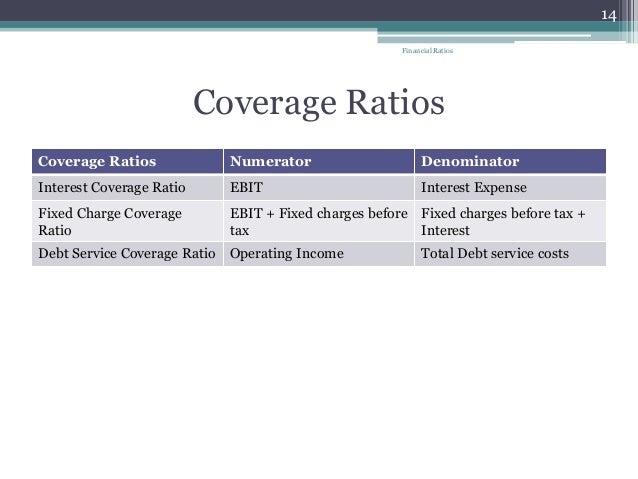The height and width of the screenshot is (479, 638).
Task: Click the "EBIT + Fixed charges before tax" cell
Action: click(x=319, y=221)
